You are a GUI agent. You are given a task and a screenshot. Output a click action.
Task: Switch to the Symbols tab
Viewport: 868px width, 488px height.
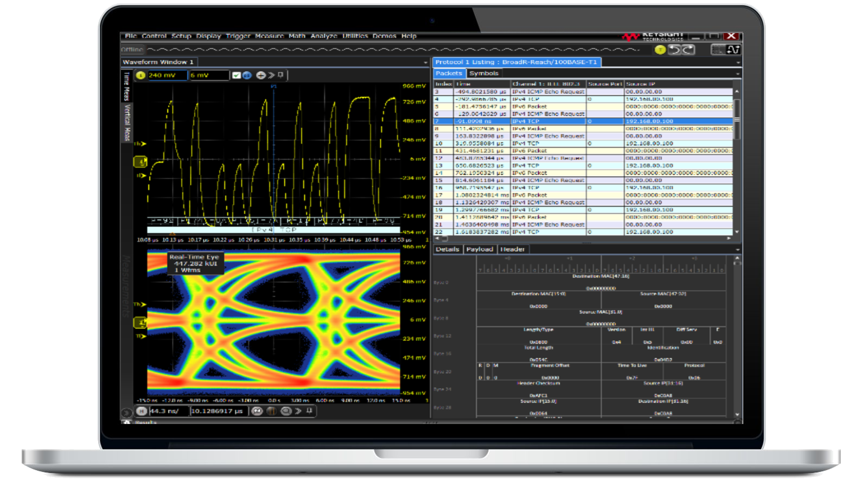click(x=484, y=73)
